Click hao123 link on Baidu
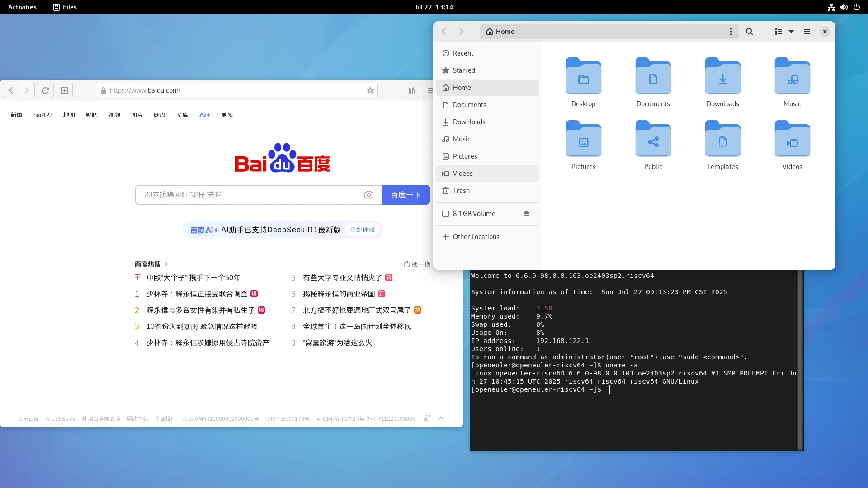868x488 pixels. [43, 115]
